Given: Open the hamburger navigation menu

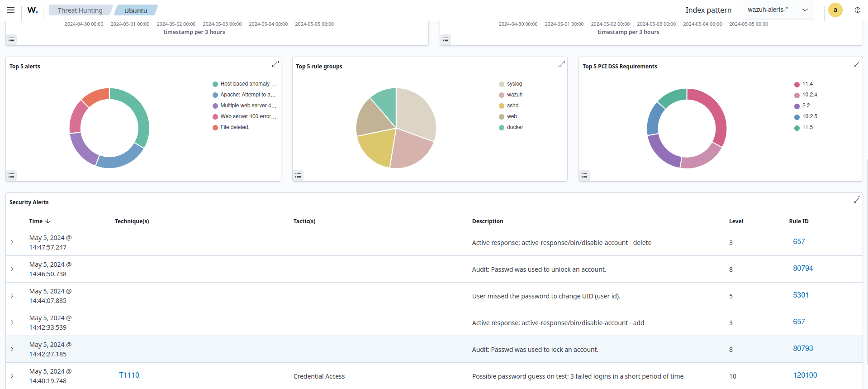Looking at the screenshot, I should (x=11, y=10).
